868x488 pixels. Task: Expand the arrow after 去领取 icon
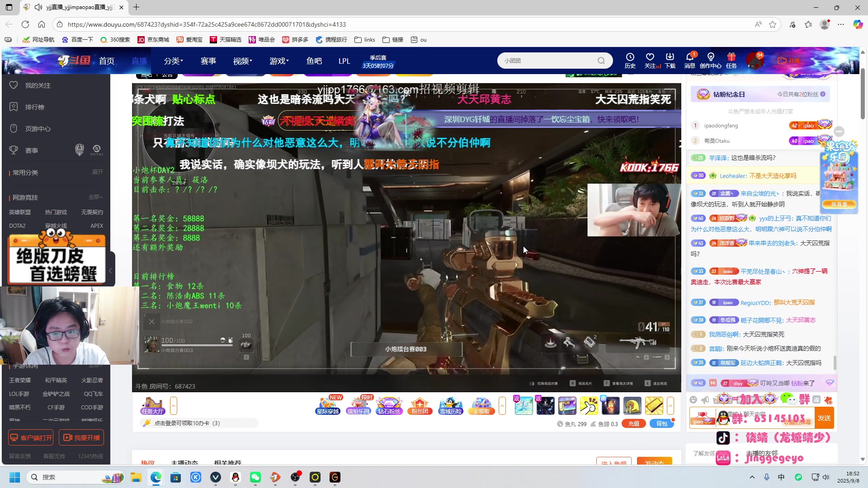(502, 406)
